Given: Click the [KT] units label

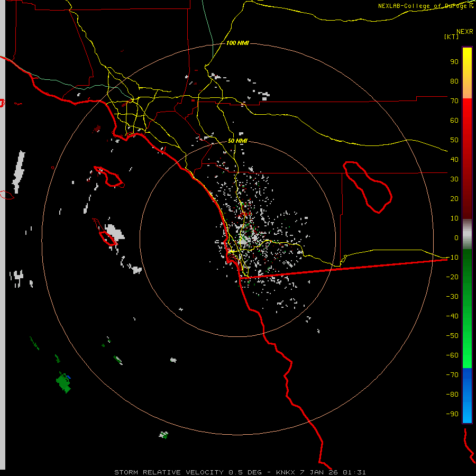Looking at the screenshot, I should [452, 36].
